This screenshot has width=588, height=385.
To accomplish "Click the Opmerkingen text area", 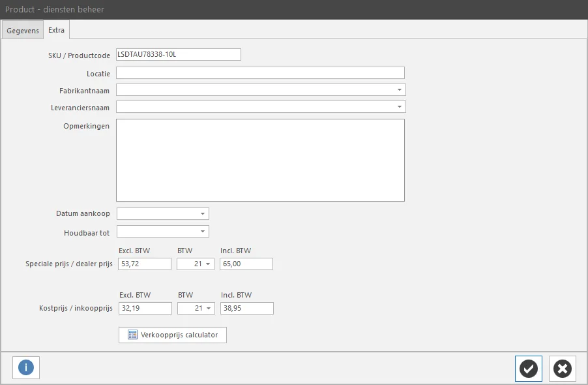I will click(x=260, y=161).
